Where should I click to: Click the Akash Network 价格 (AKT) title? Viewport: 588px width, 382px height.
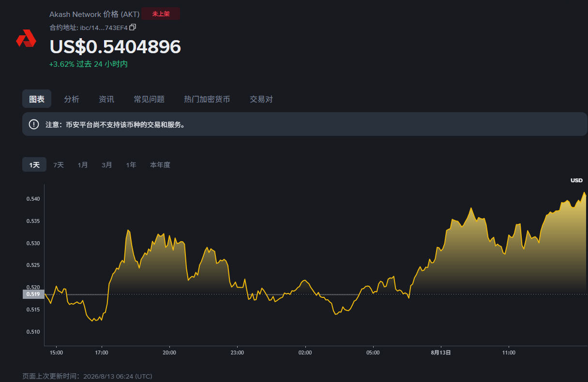(94, 14)
